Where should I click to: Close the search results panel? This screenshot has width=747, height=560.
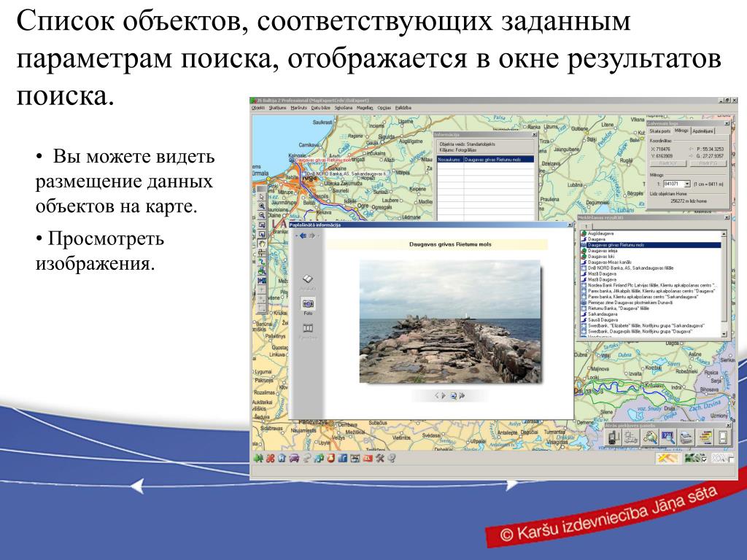pyautogui.click(x=727, y=217)
